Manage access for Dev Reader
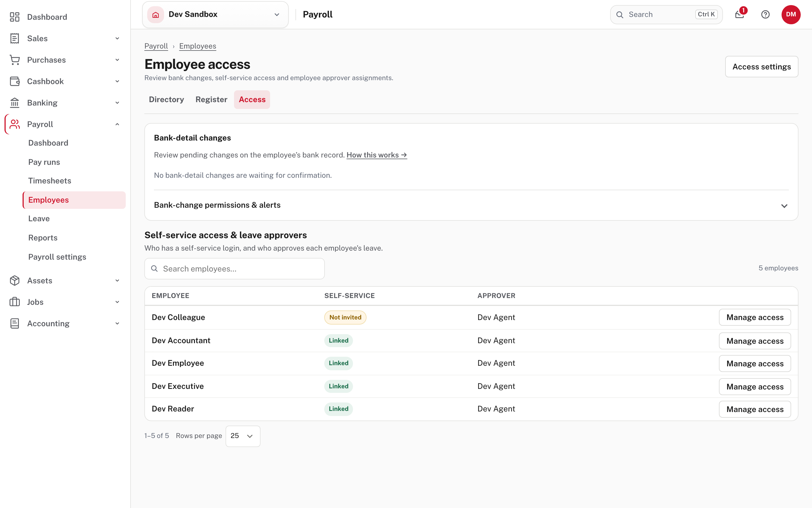The height and width of the screenshot is (508, 812). pyautogui.click(x=755, y=409)
